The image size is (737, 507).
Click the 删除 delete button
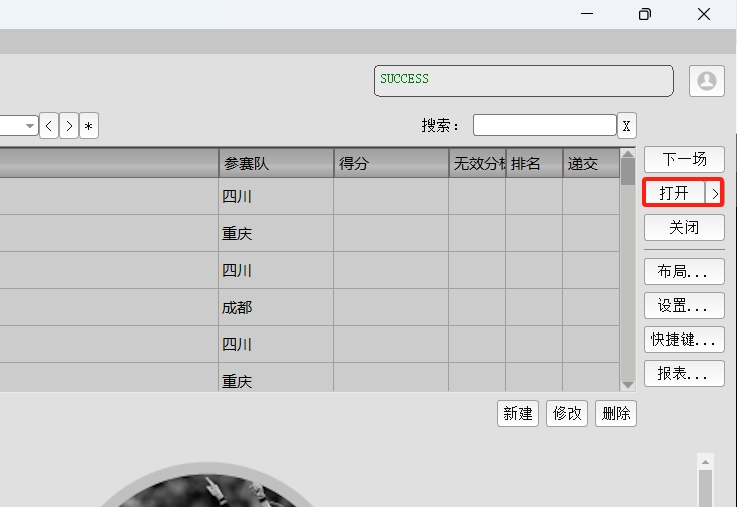coord(615,413)
